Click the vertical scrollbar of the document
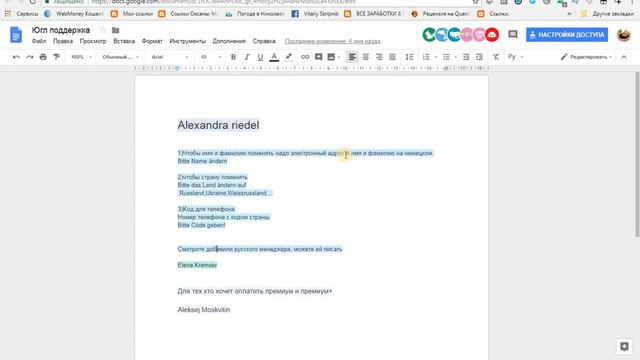 [x=637, y=154]
